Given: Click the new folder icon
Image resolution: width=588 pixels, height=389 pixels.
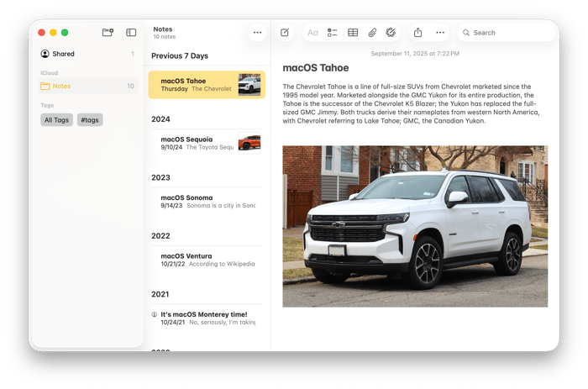Looking at the screenshot, I should click(108, 32).
